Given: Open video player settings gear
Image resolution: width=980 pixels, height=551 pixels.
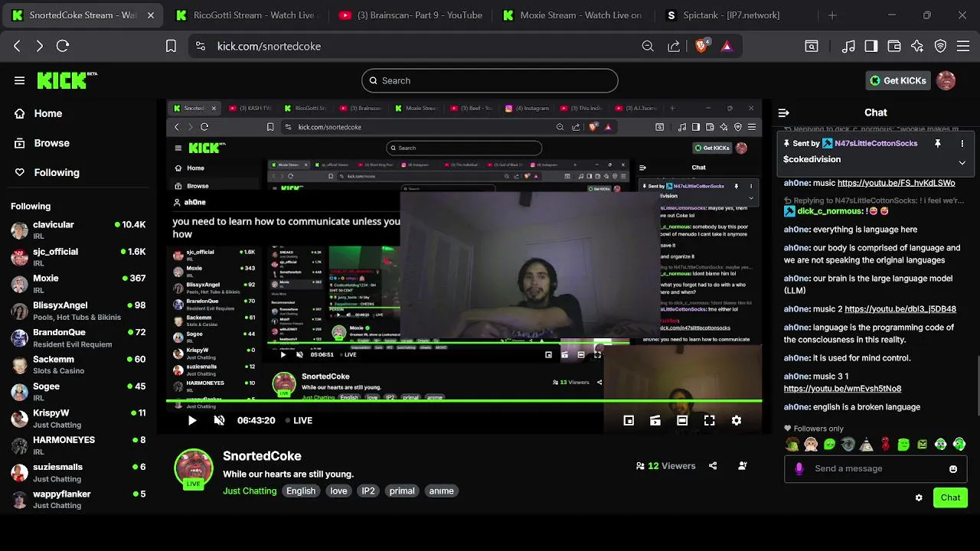Looking at the screenshot, I should click(737, 420).
